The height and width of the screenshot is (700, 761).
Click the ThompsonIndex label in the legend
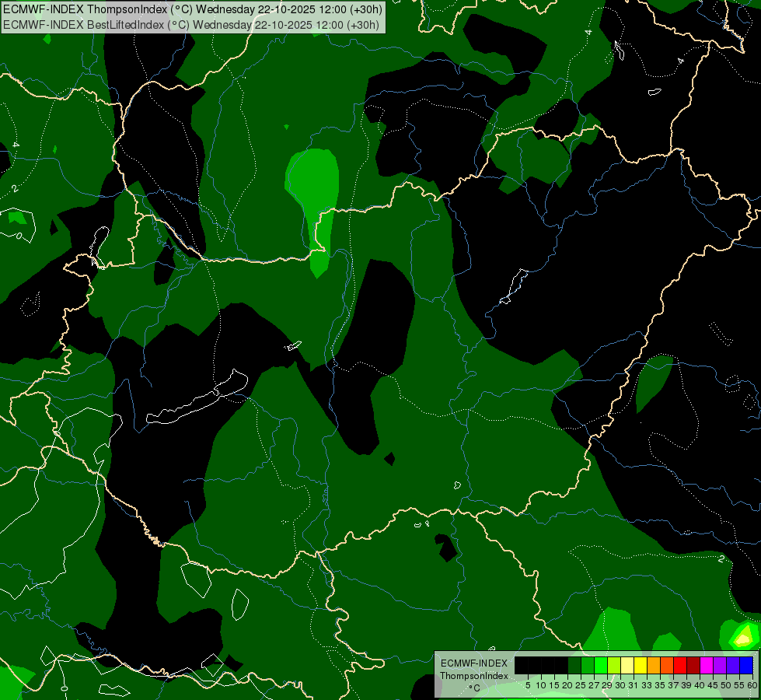474,676
